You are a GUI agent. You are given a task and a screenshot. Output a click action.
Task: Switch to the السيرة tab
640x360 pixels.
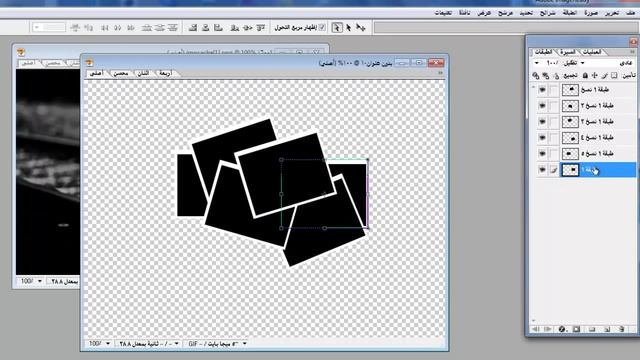567,52
